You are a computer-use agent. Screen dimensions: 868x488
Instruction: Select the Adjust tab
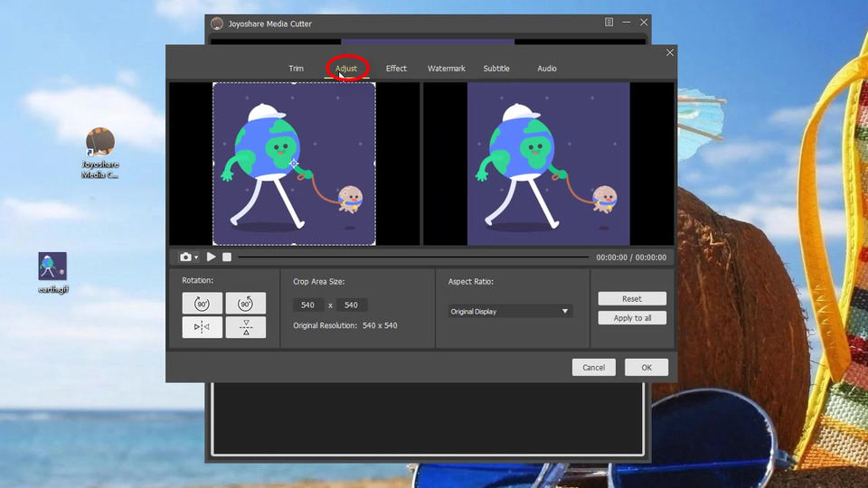(x=346, y=69)
